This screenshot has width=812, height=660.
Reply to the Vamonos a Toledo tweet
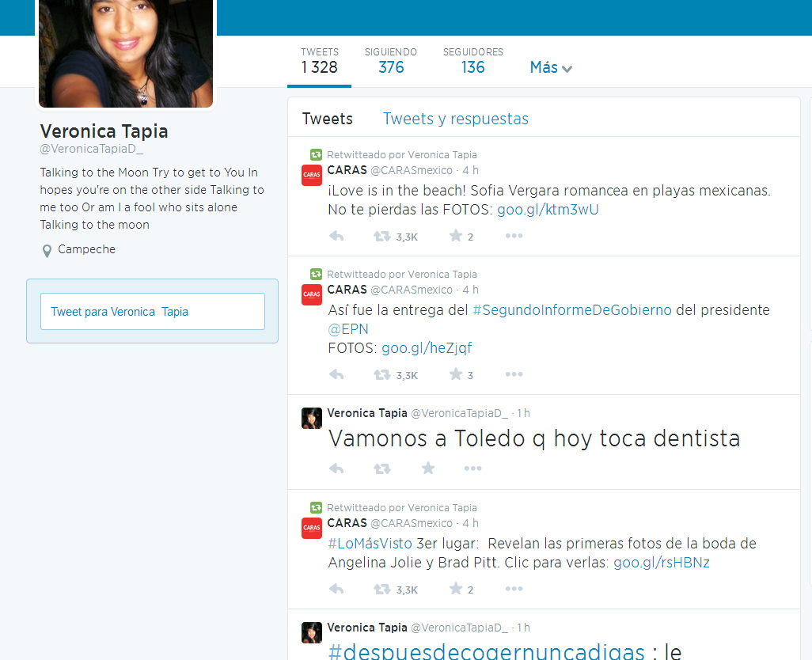point(336,468)
